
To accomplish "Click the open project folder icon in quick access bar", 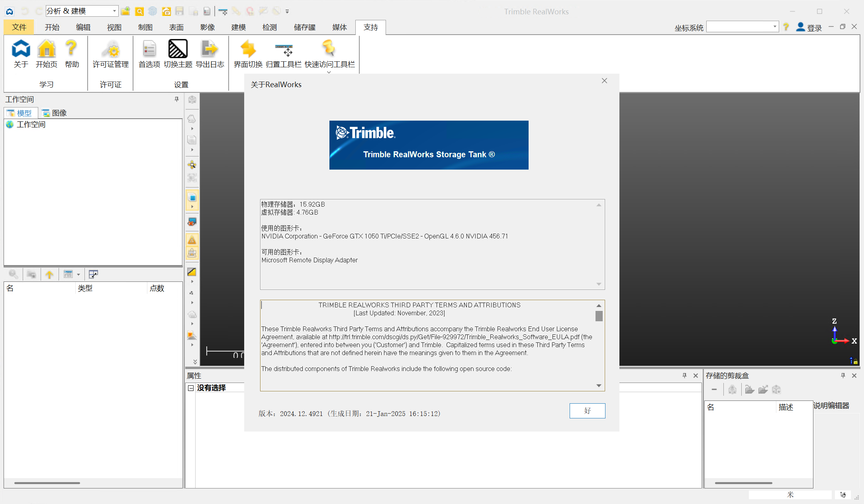I will [125, 11].
